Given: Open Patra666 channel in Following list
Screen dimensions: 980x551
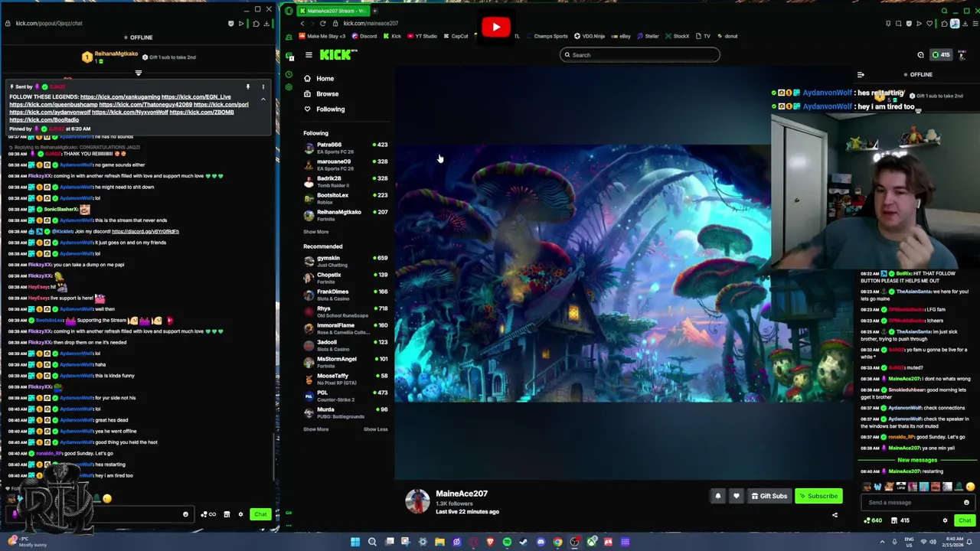Looking at the screenshot, I should pyautogui.click(x=345, y=148).
